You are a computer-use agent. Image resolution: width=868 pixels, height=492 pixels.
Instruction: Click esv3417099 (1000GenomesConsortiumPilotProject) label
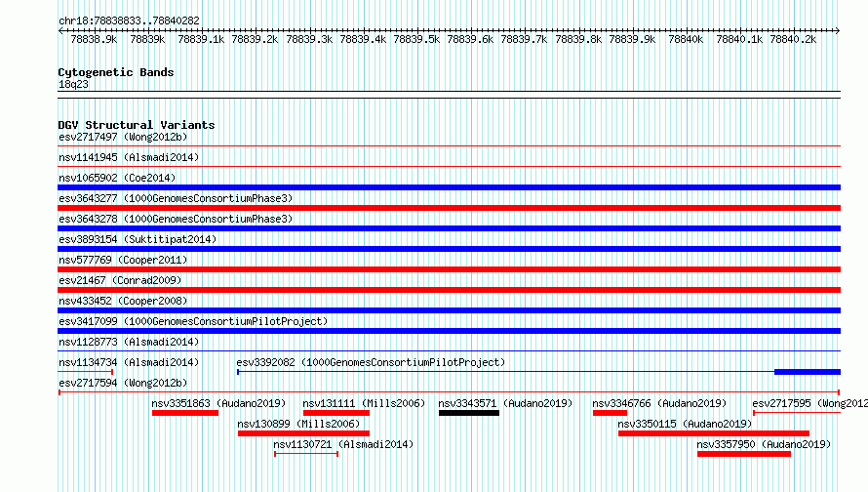click(x=193, y=321)
